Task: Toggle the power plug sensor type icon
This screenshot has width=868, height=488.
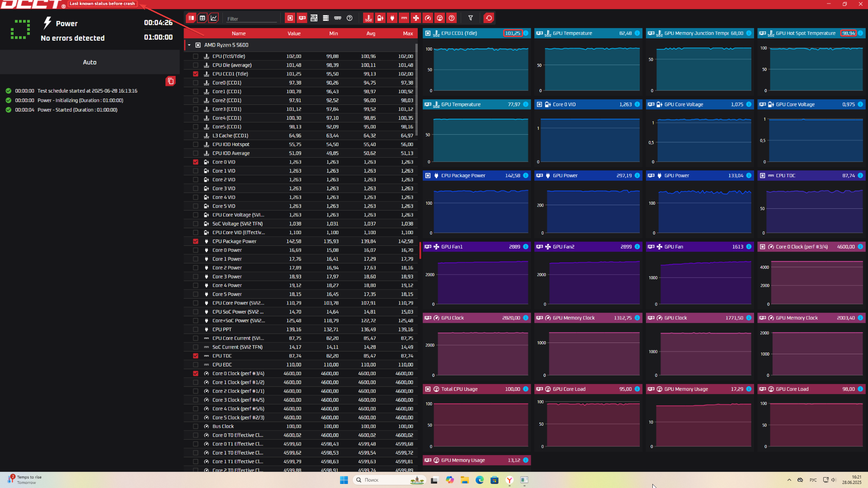Action: (x=392, y=18)
